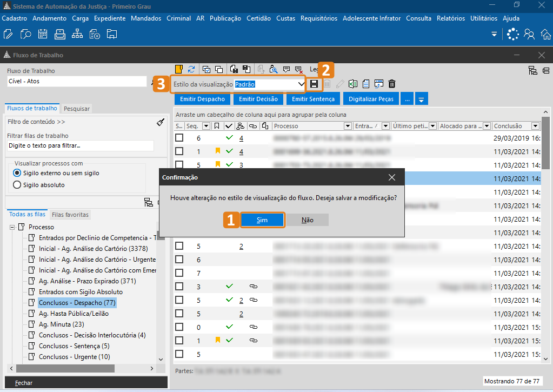Switch to the Pesquisar tab
The height and width of the screenshot is (392, 553).
click(x=77, y=109)
